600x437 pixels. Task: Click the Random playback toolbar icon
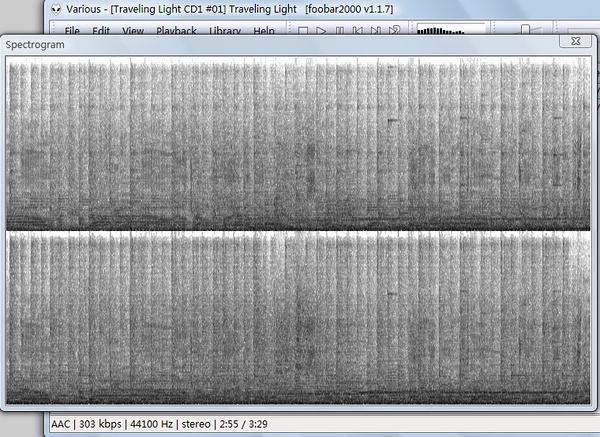[x=394, y=31]
